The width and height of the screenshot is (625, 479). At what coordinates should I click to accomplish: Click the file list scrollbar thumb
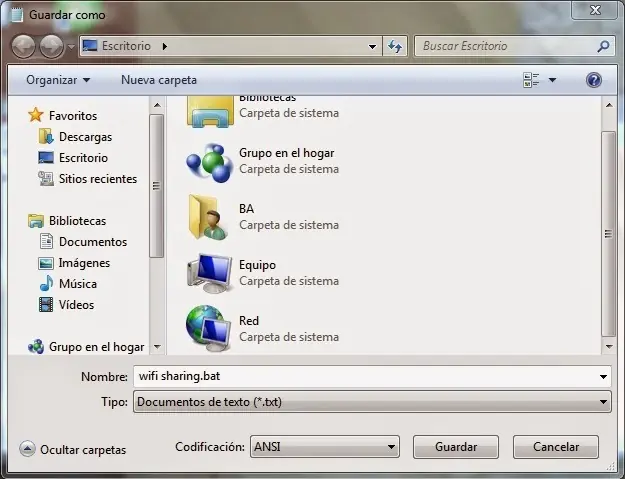pos(608,234)
